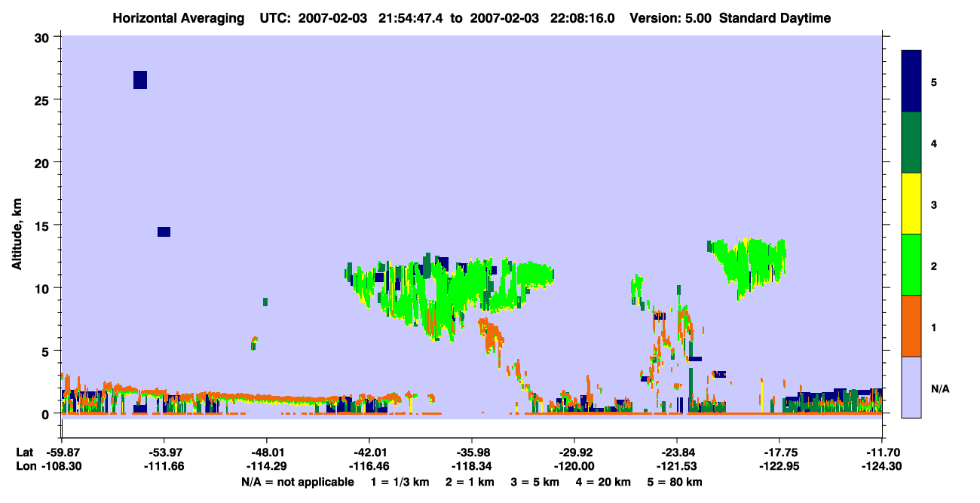Click the longitude value -124.30
This screenshot has width=980, height=503.
point(882,466)
